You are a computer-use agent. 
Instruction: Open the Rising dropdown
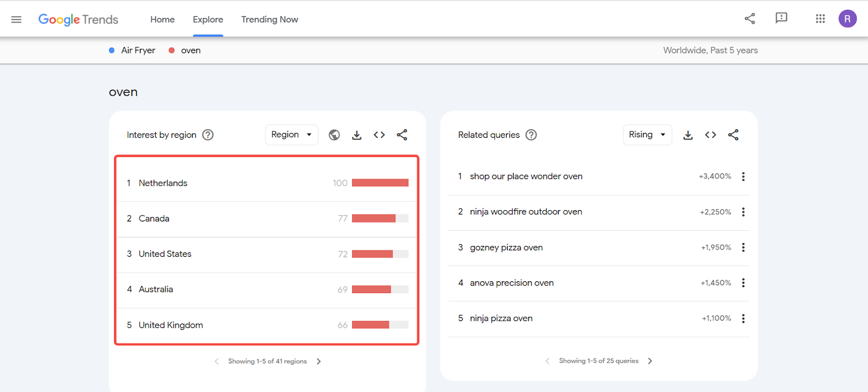(x=647, y=135)
